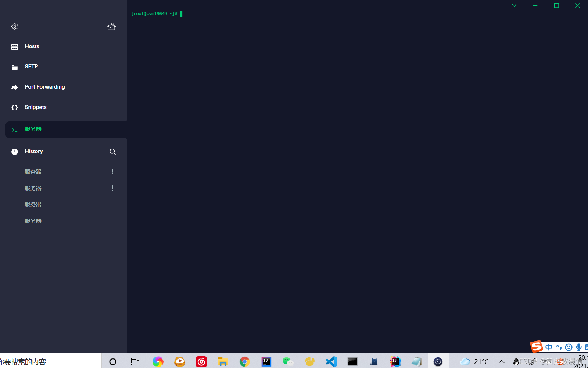Viewport: 588px width, 368px height.
Task: Click warning mark on first history entry
Action: click(x=112, y=171)
